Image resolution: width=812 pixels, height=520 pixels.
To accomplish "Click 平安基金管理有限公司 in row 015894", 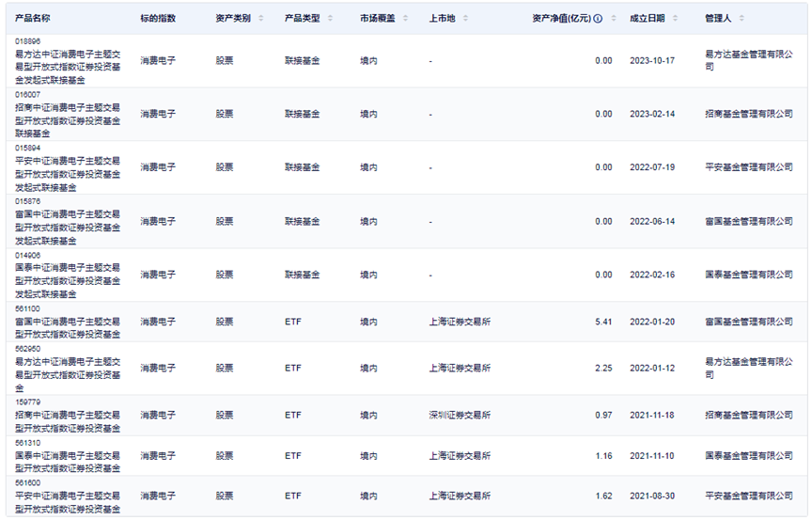I will [x=749, y=167].
